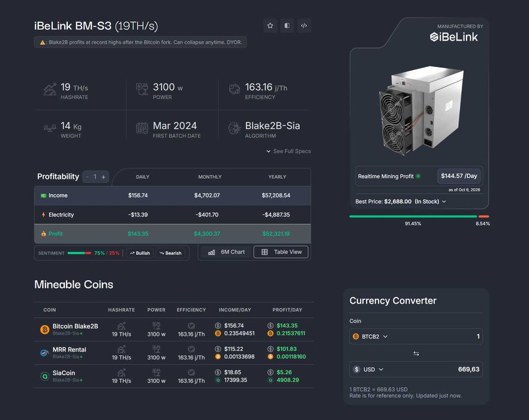The height and width of the screenshot is (420, 529).
Task: Sort by COIN column header
Action: point(50,310)
